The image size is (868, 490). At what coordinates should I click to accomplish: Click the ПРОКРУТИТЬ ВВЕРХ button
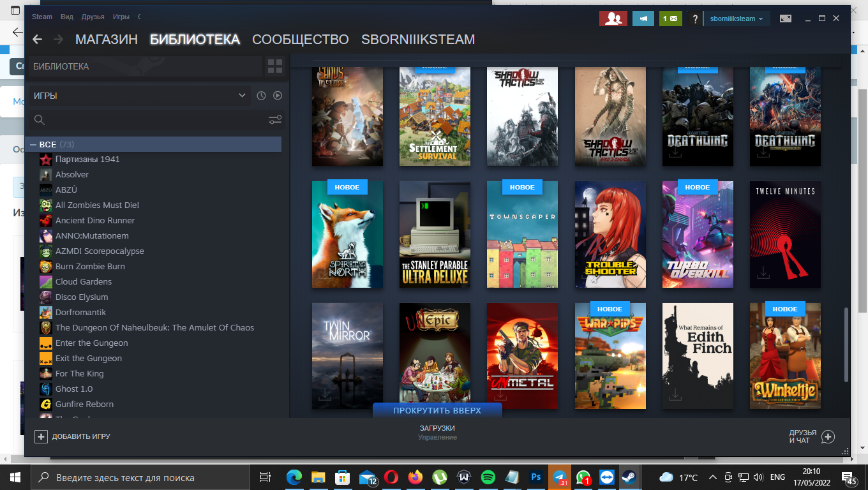pos(437,410)
